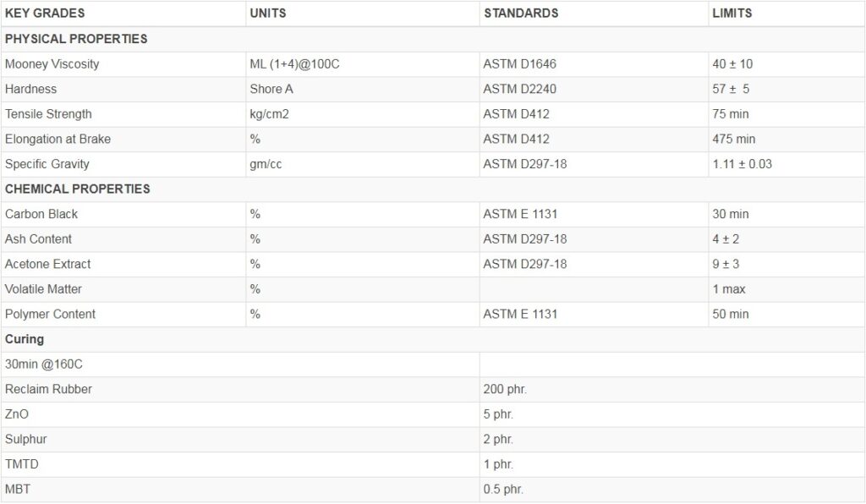Click the 475 min limit value
This screenshot has width=866, height=504.
(733, 139)
